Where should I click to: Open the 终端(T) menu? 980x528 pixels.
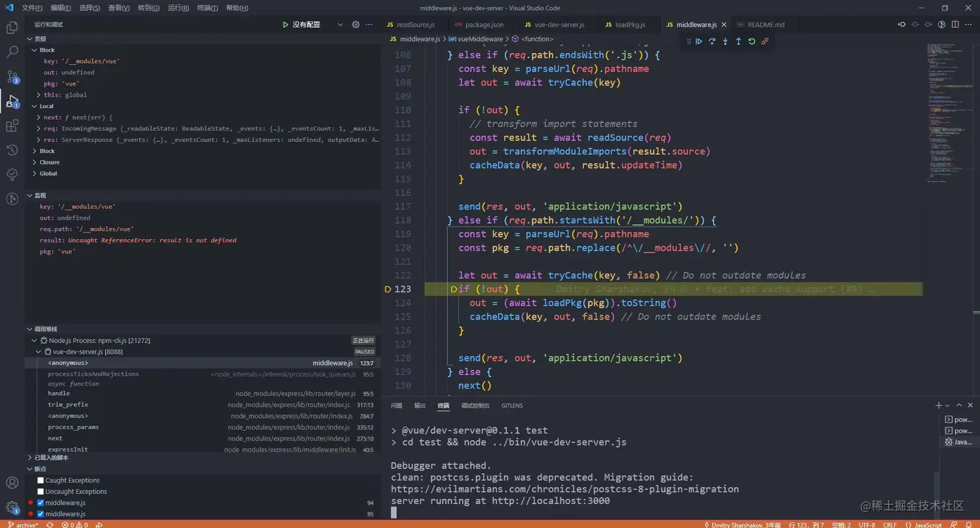pyautogui.click(x=207, y=8)
